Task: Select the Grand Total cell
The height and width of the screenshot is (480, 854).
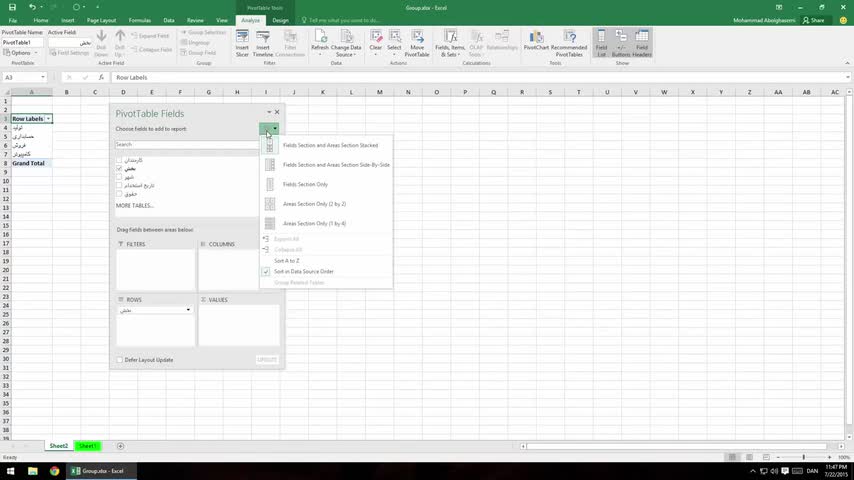Action: [x=32, y=163]
